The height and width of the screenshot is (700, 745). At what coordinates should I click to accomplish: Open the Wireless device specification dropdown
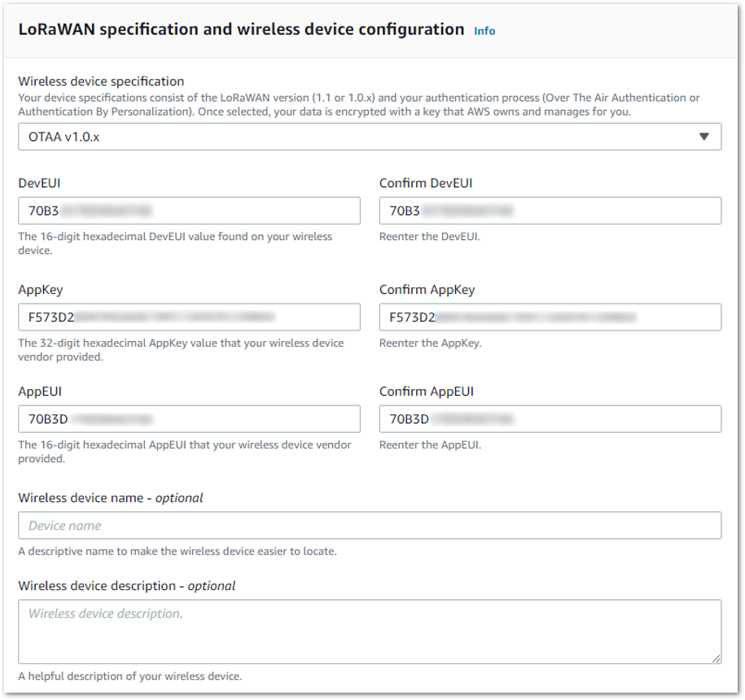(x=370, y=137)
